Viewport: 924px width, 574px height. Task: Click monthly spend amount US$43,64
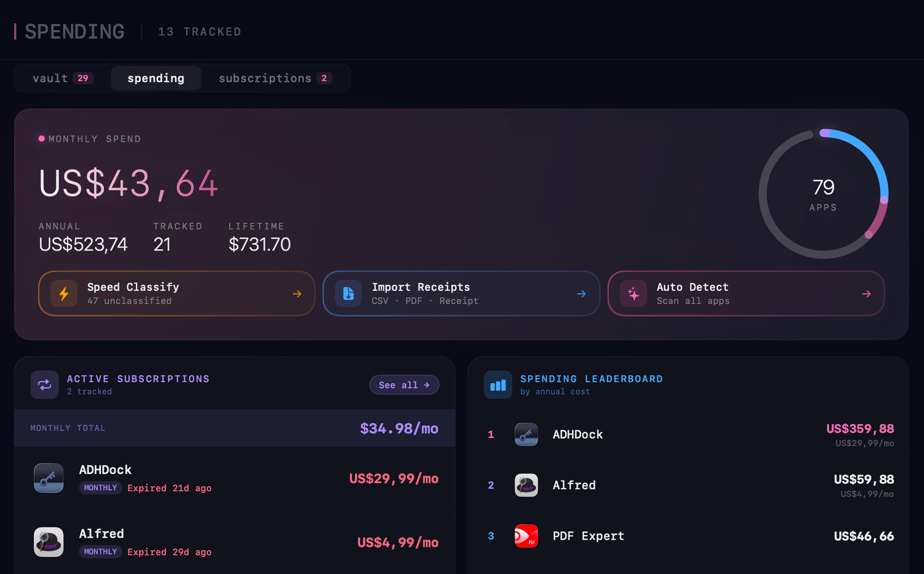(x=128, y=184)
